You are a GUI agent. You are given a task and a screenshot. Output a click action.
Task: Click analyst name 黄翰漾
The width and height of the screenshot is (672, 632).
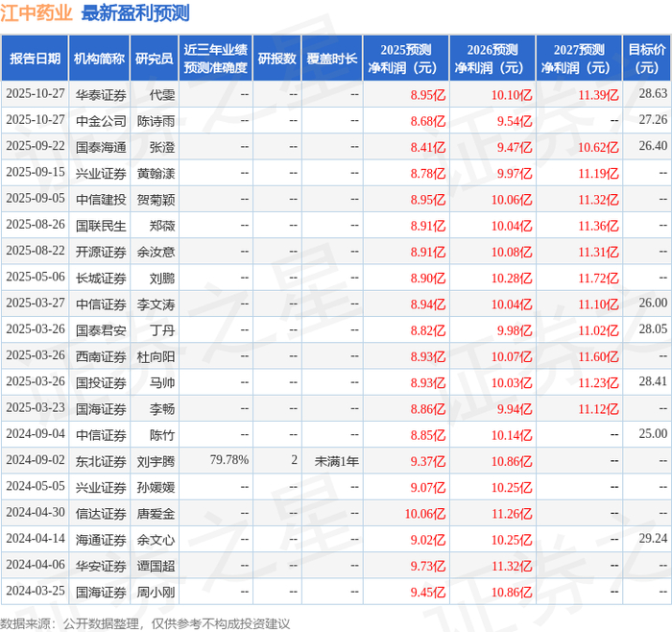pyautogui.click(x=156, y=174)
